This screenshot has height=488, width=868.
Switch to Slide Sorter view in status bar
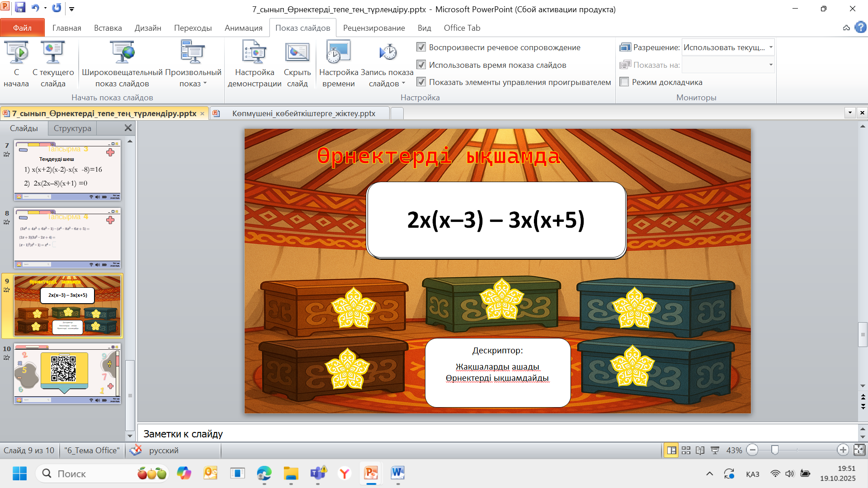pos(686,450)
